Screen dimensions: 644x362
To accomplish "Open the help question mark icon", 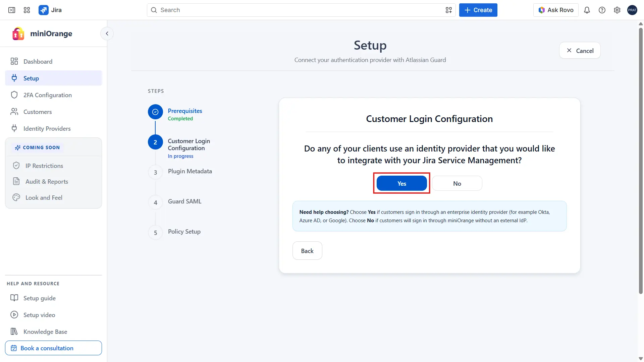I will 602,10.
